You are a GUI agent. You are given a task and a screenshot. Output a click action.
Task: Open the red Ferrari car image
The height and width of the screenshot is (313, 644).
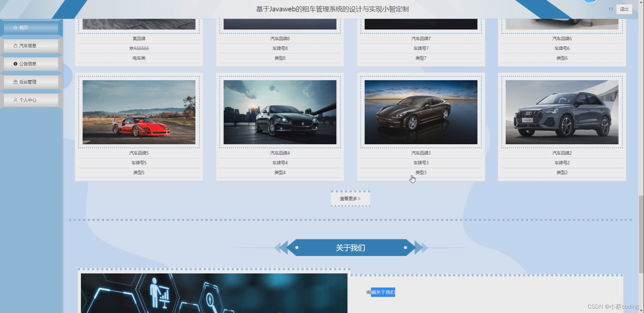139,112
